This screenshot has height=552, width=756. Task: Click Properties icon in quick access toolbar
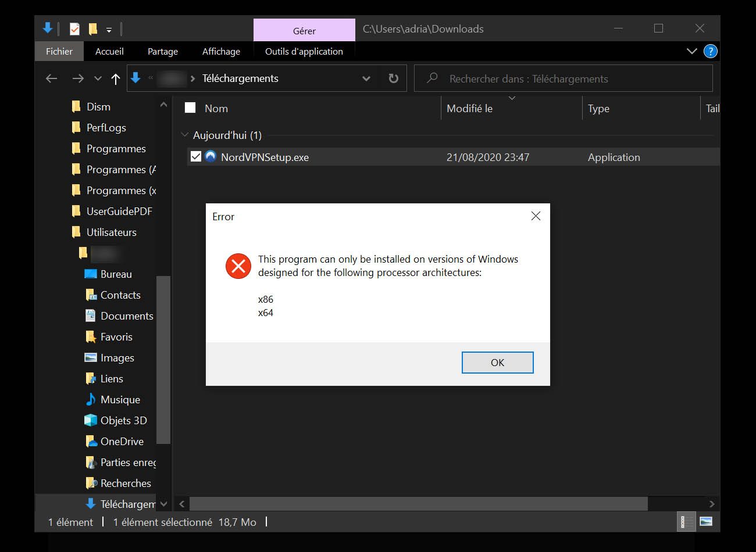coord(74,28)
